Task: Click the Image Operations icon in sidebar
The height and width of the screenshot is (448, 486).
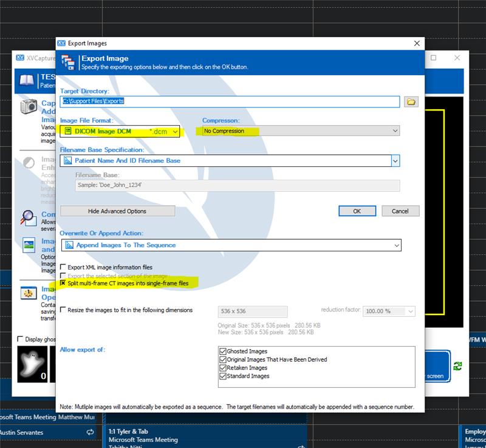Action: click(x=29, y=293)
